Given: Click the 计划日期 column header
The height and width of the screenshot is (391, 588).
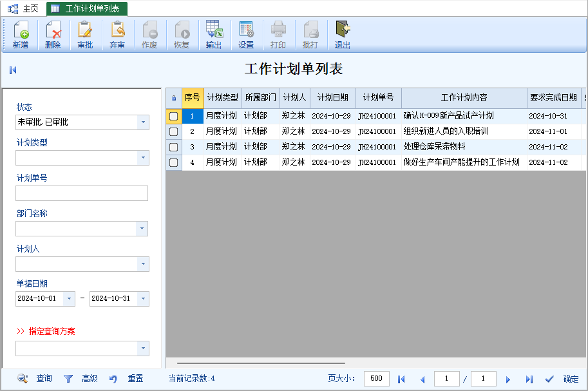Looking at the screenshot, I should (332, 98).
